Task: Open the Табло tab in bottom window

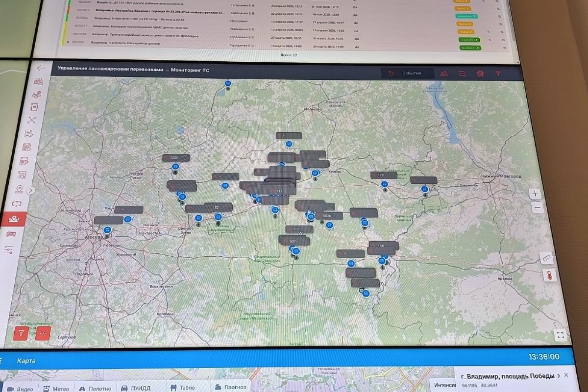Action: click(183, 388)
